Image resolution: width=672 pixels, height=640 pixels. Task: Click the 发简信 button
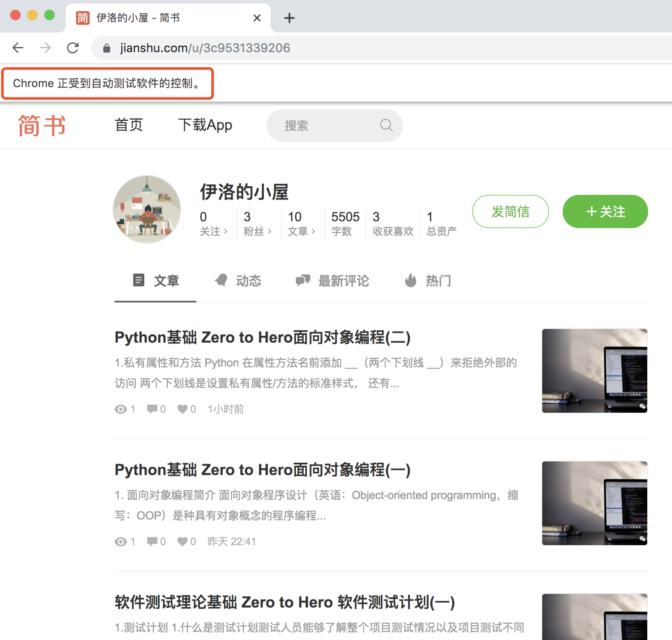(511, 211)
